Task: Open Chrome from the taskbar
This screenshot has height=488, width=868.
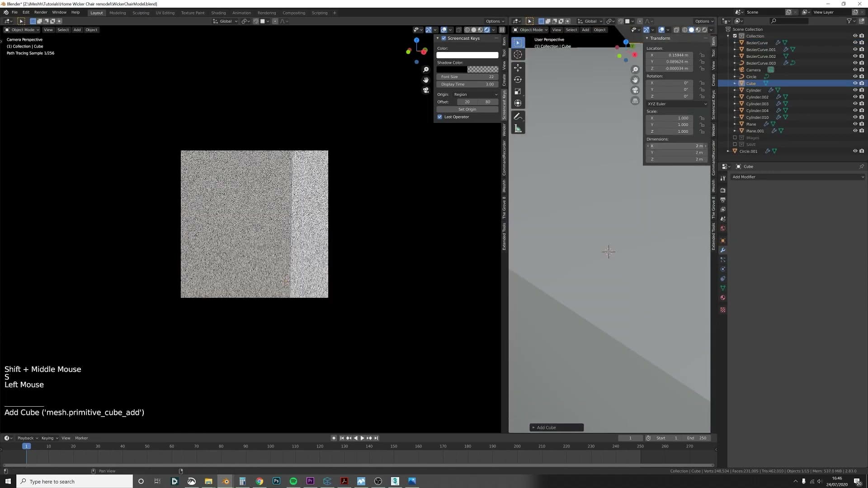Action: click(259, 481)
